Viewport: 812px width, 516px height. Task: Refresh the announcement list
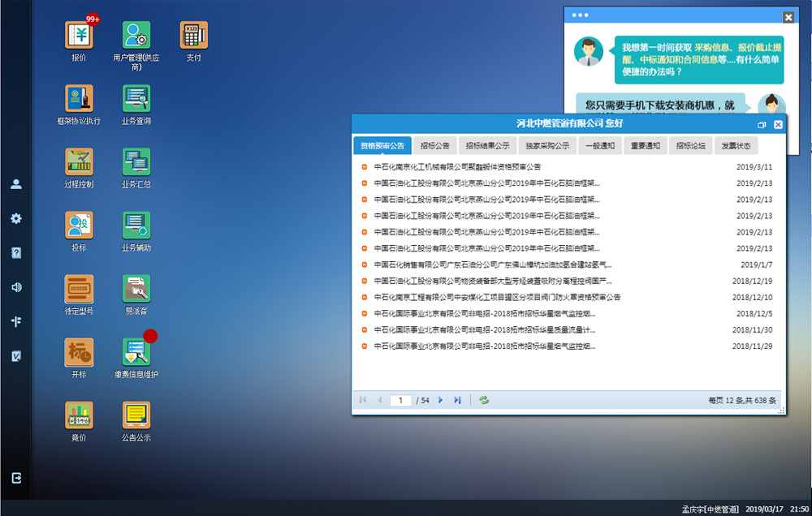(484, 400)
